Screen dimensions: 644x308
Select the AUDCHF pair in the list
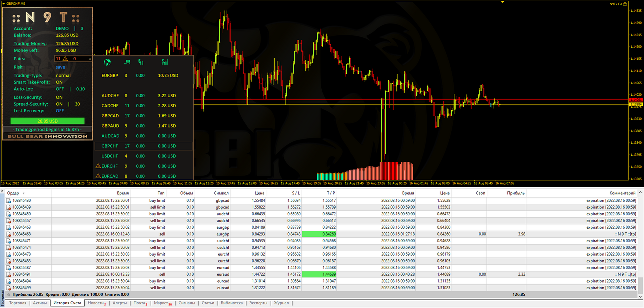click(110, 96)
